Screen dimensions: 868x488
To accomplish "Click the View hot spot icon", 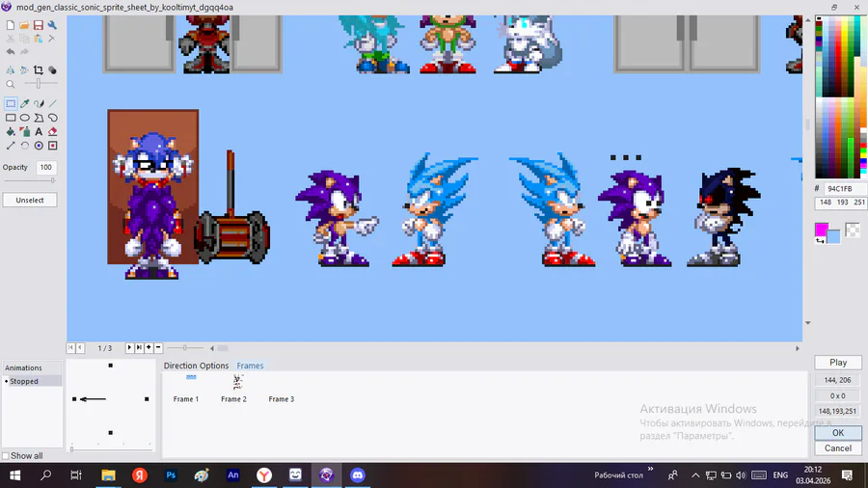I will [39, 146].
